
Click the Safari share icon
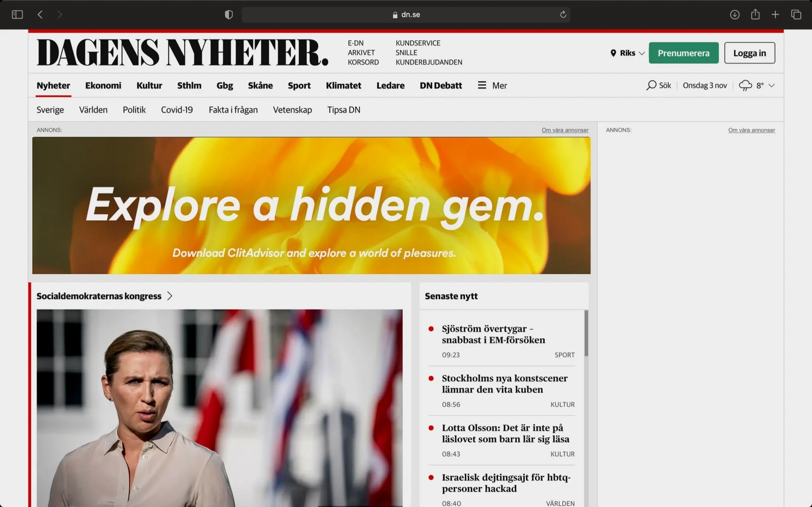tap(755, 14)
